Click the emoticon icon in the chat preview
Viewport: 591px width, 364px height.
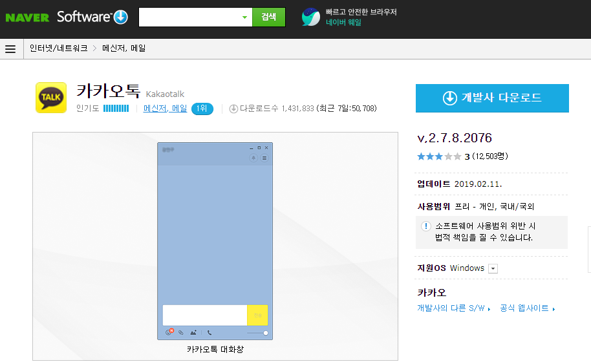coord(169,332)
